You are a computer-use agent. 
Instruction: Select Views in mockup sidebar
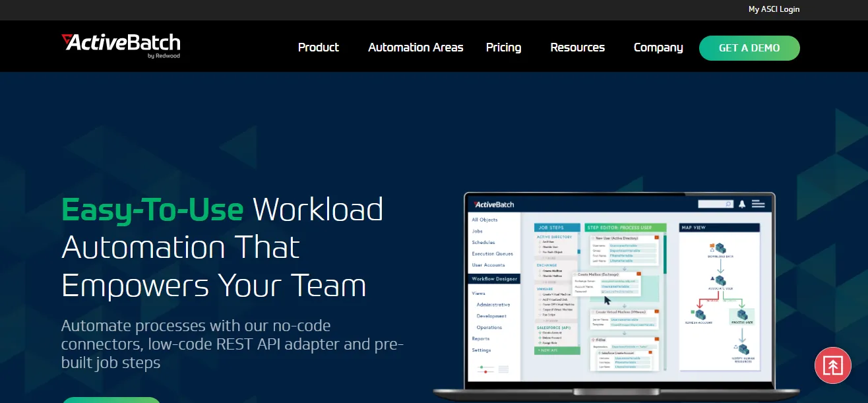479,293
